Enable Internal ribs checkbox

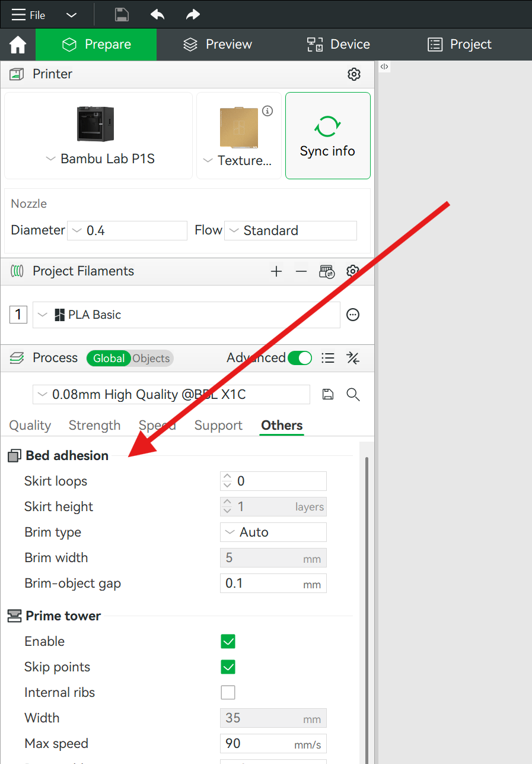[x=228, y=692]
